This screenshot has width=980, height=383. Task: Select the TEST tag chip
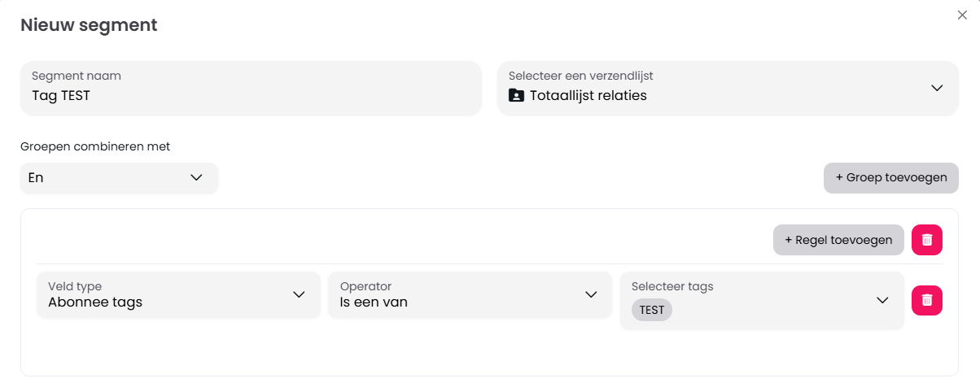pyautogui.click(x=651, y=310)
